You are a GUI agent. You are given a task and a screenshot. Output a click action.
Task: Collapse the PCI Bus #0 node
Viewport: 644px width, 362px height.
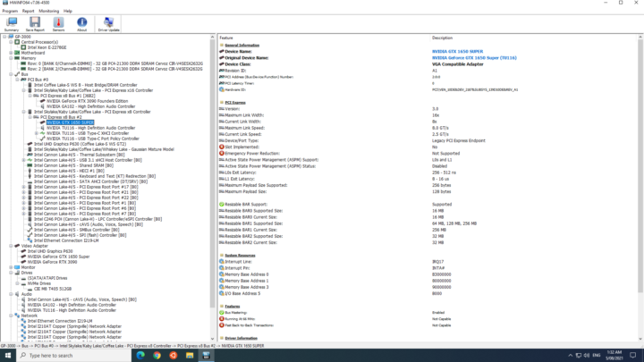(x=17, y=80)
